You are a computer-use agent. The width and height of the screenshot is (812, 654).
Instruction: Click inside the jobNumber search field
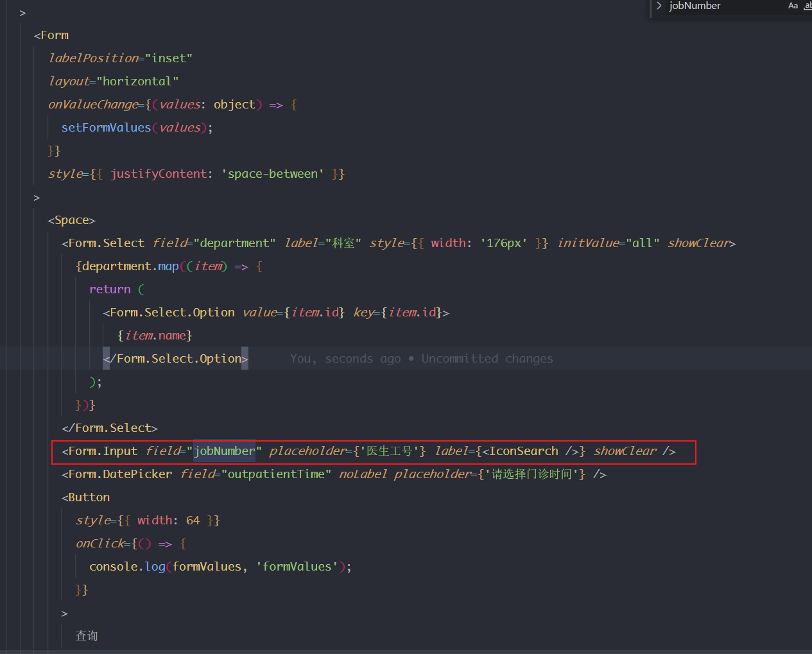pos(706,6)
